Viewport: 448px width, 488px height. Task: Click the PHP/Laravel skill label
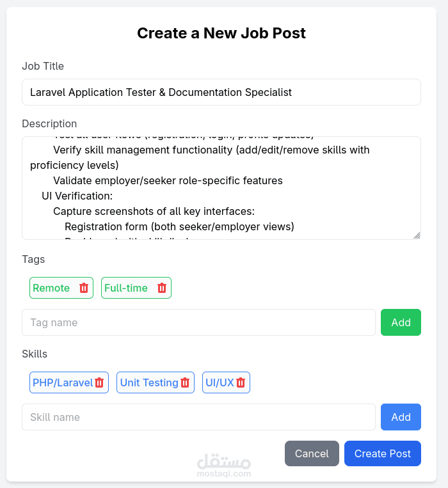click(x=63, y=382)
